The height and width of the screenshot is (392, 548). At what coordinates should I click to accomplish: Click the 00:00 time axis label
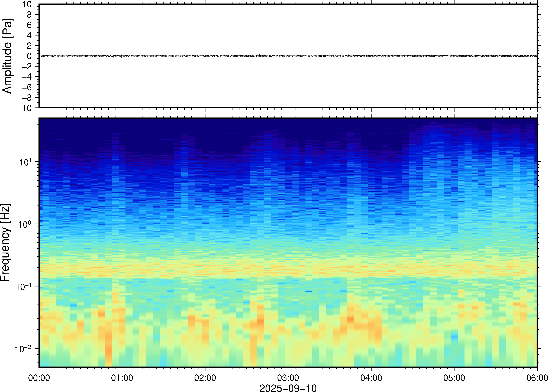pyautogui.click(x=39, y=378)
